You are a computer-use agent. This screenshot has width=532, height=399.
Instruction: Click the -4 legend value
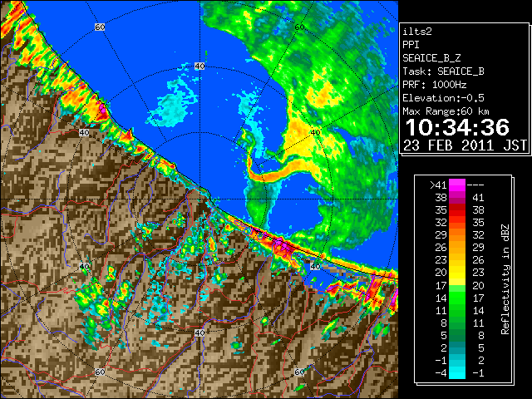441,373
